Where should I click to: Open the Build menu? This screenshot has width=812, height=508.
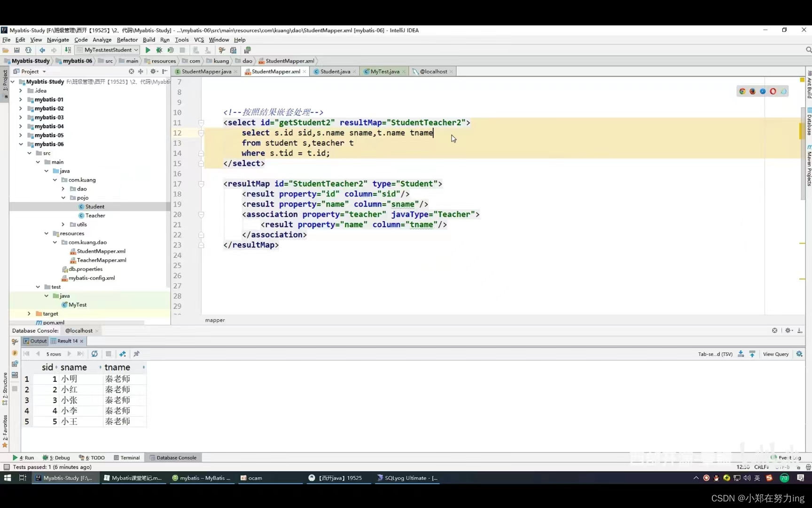149,40
